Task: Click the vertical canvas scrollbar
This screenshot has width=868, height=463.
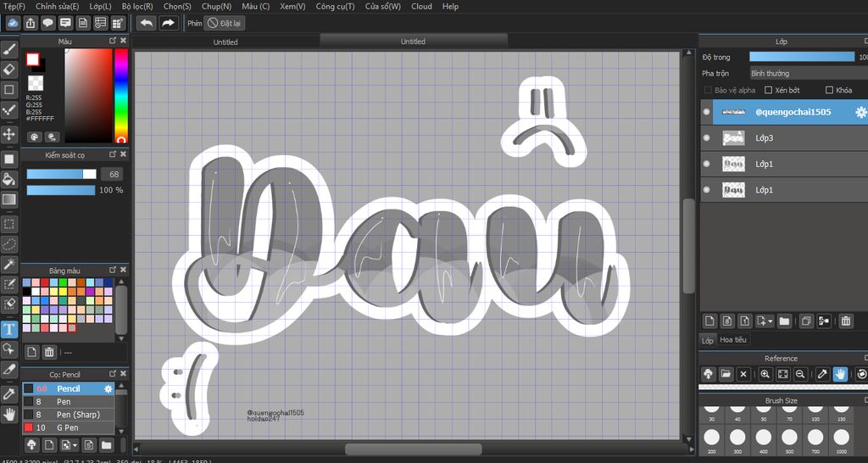Action: point(688,246)
